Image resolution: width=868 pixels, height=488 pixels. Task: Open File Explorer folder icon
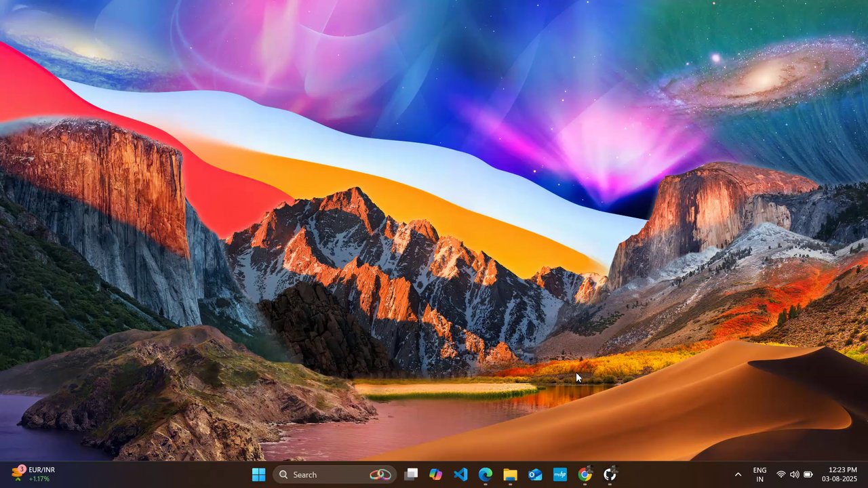coord(510,474)
